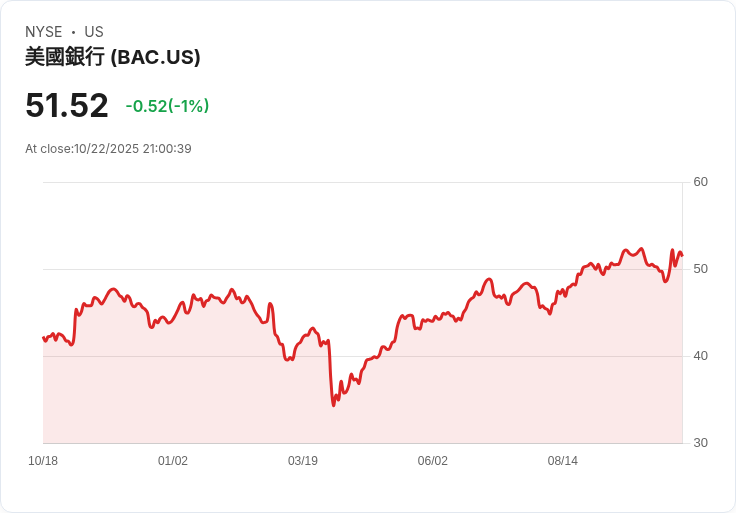
Task: Select the 10/18 date on the x-axis
Action: [x=43, y=461]
